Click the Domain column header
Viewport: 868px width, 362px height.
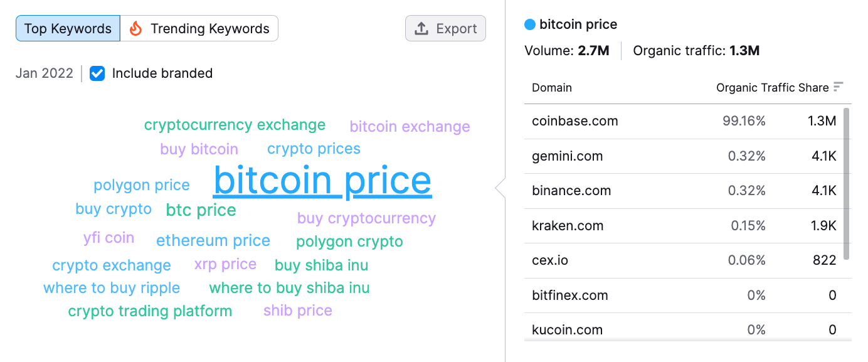(552, 88)
